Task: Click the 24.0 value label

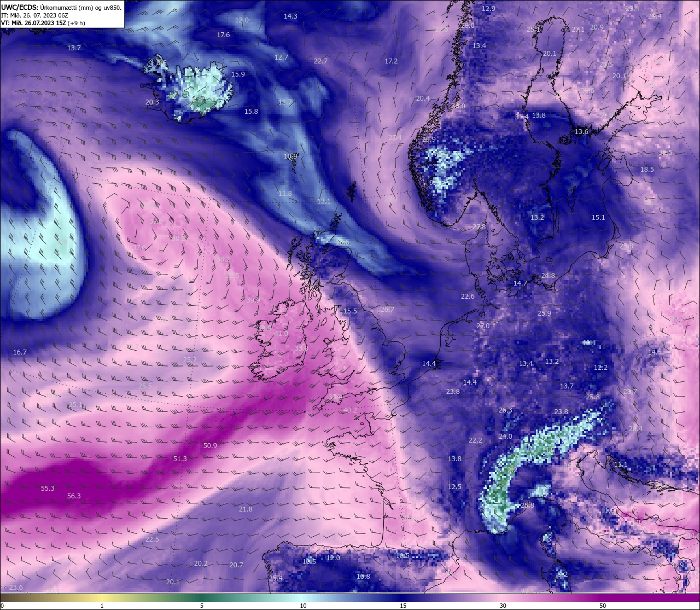Action: pos(505,436)
